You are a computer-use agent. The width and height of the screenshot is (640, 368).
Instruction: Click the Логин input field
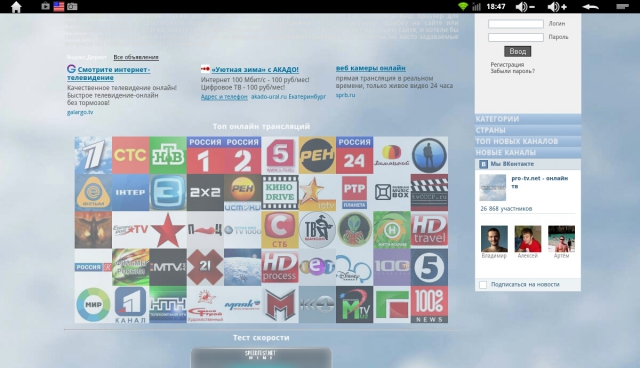point(516,24)
